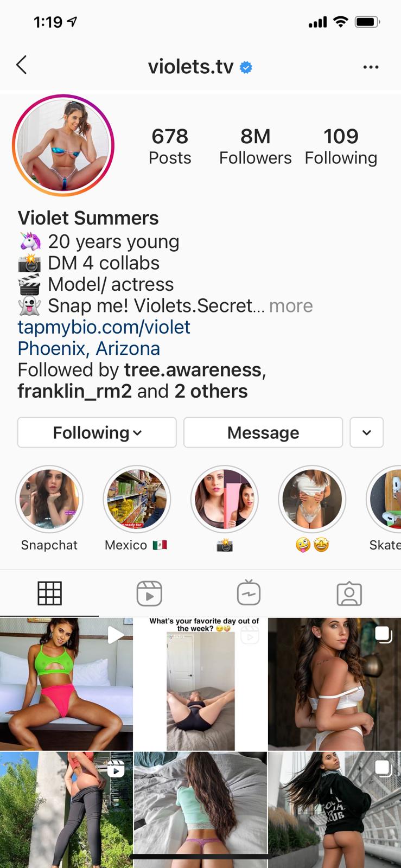Open the three-dot options menu
Image resolution: width=401 pixels, height=868 pixels.
coord(371,67)
